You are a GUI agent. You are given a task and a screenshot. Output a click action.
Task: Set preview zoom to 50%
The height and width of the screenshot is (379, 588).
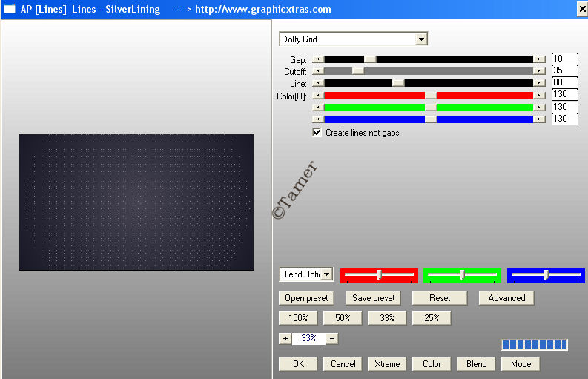point(343,317)
